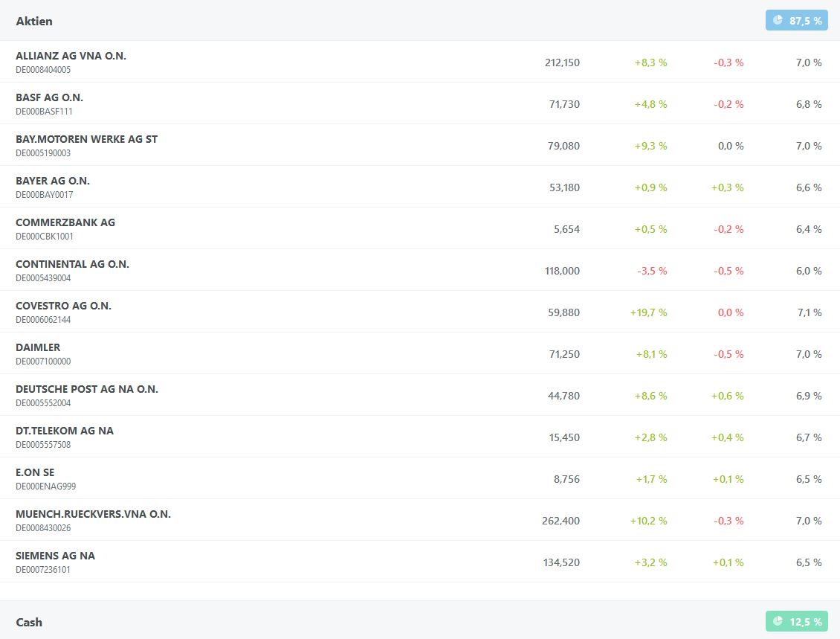Open DEUTSCHE POST AG NA O.N.
The height and width of the screenshot is (639, 840).
pos(87,389)
